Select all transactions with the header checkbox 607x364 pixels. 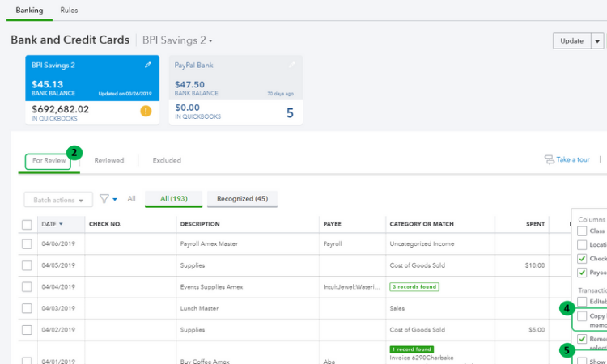point(27,225)
